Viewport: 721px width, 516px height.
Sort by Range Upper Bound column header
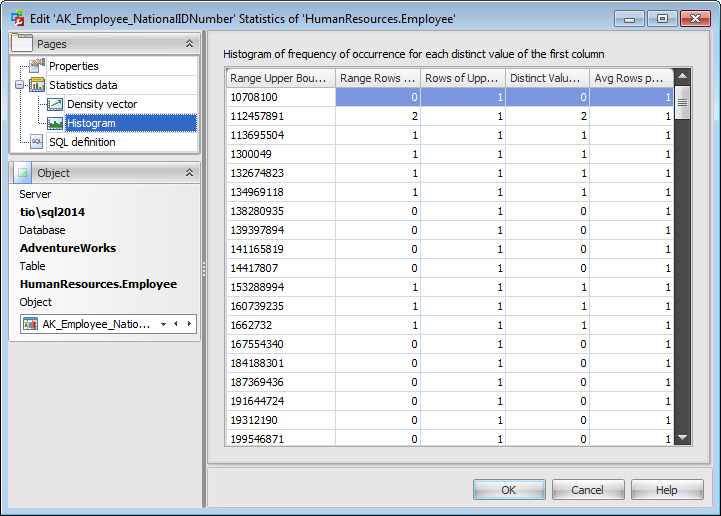pyautogui.click(x=280, y=78)
